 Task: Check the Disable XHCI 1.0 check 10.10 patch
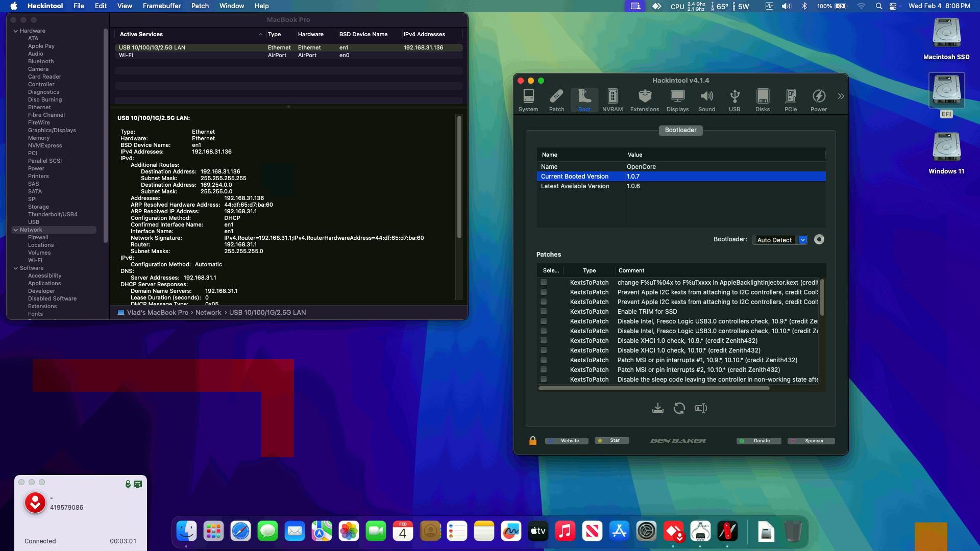tap(544, 350)
